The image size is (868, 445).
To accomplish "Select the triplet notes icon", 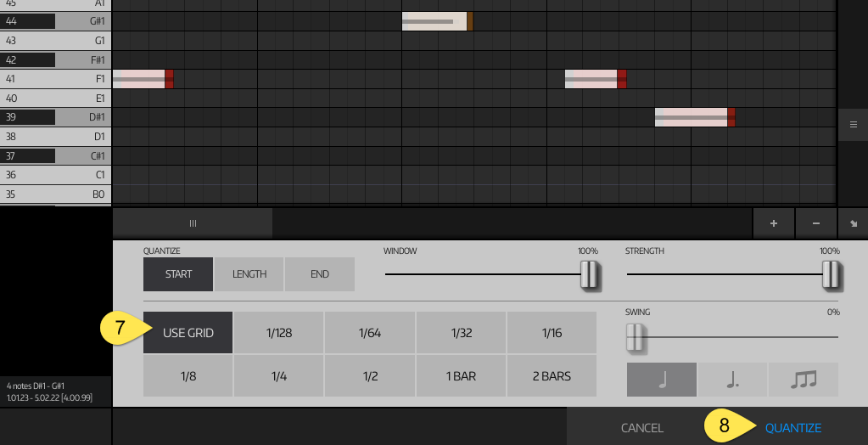I will pos(803,380).
